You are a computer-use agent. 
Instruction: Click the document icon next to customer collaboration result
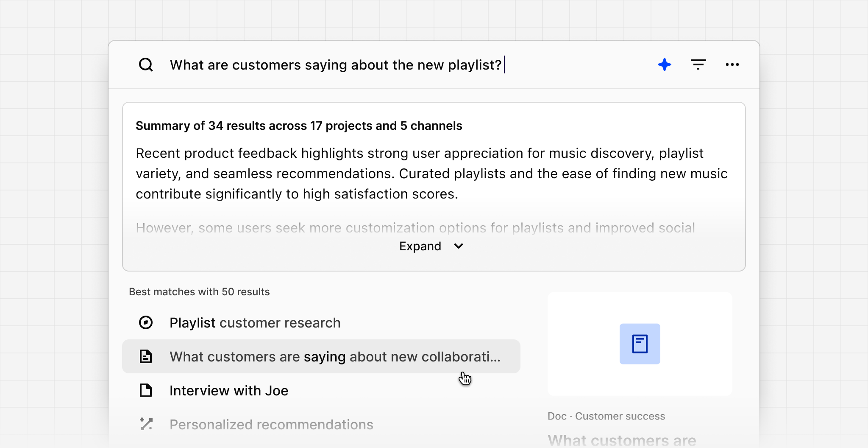pos(146,356)
